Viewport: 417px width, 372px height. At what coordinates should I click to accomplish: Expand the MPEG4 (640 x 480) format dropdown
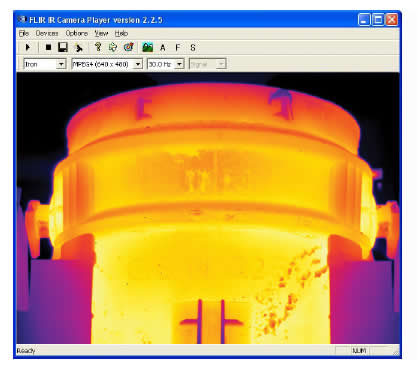coord(107,64)
